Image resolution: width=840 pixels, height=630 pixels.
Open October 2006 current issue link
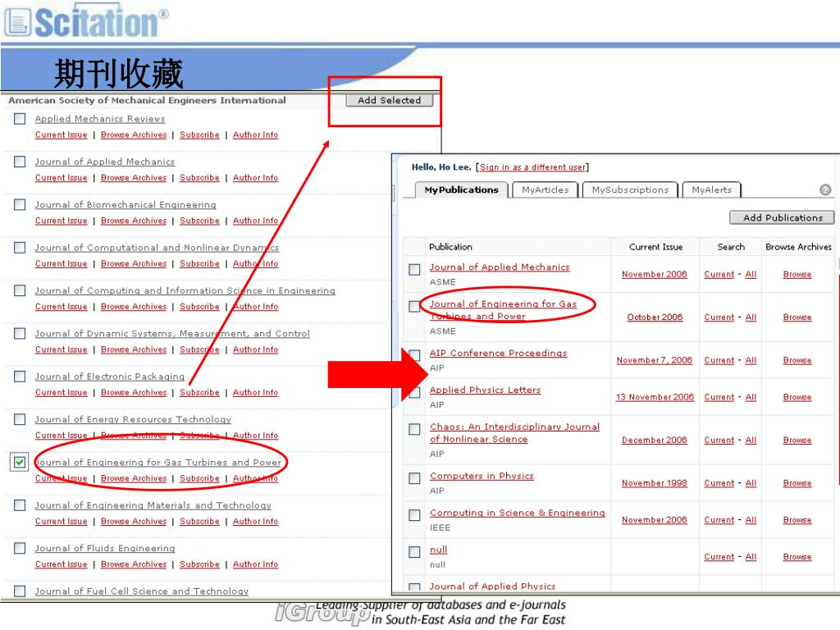pos(655,317)
